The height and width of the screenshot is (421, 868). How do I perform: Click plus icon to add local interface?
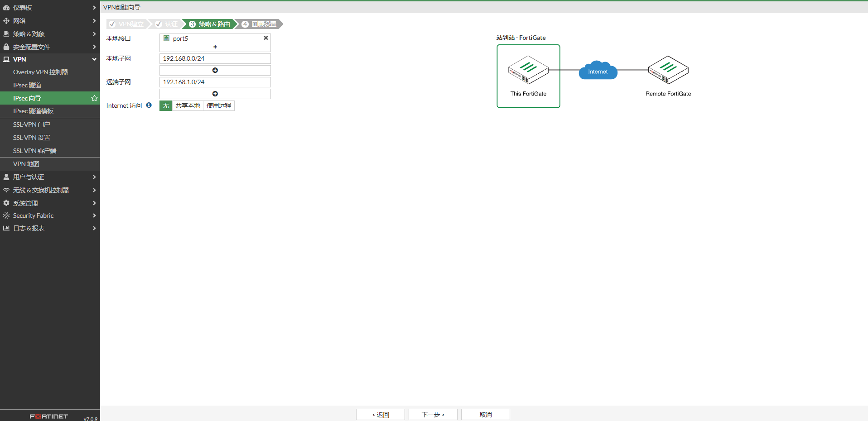pos(215,47)
